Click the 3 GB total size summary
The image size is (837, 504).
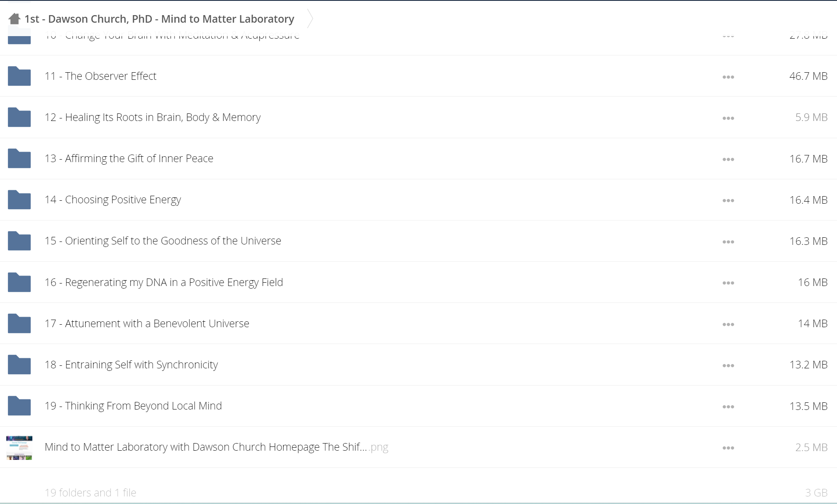click(x=816, y=493)
